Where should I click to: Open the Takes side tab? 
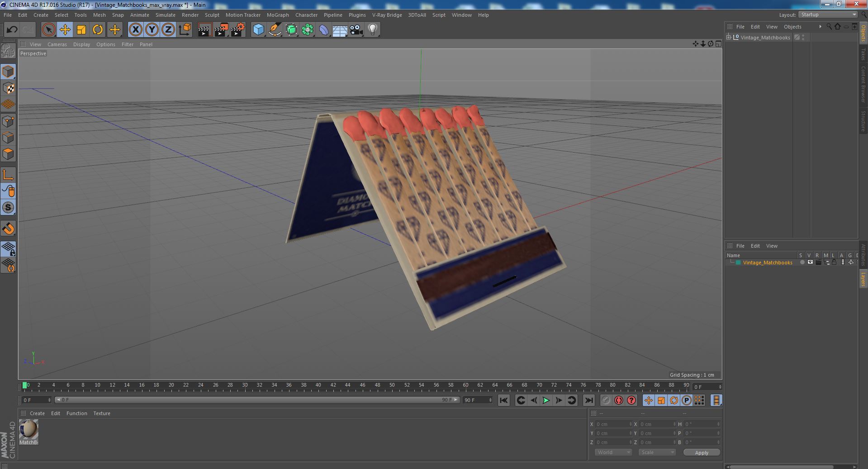863,54
